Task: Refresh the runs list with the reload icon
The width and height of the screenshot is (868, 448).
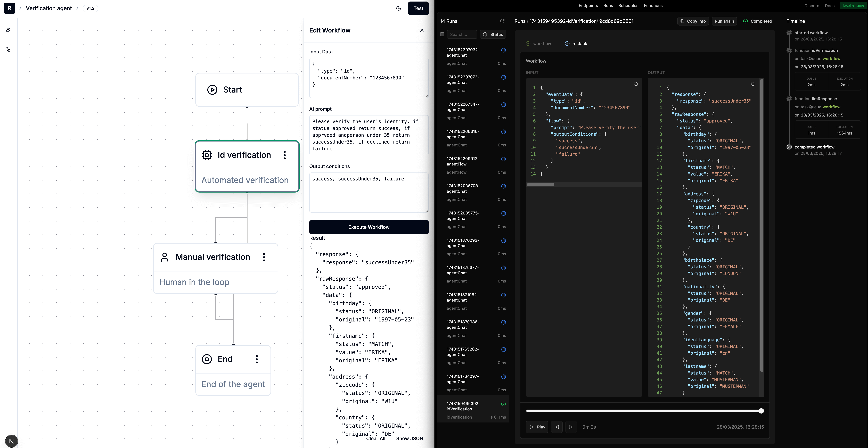Action: [502, 21]
